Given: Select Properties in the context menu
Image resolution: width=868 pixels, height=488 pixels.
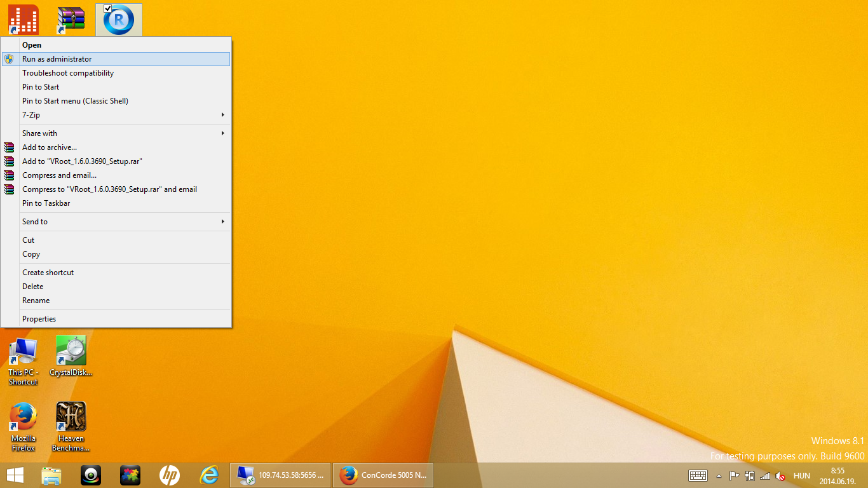Looking at the screenshot, I should (39, 319).
